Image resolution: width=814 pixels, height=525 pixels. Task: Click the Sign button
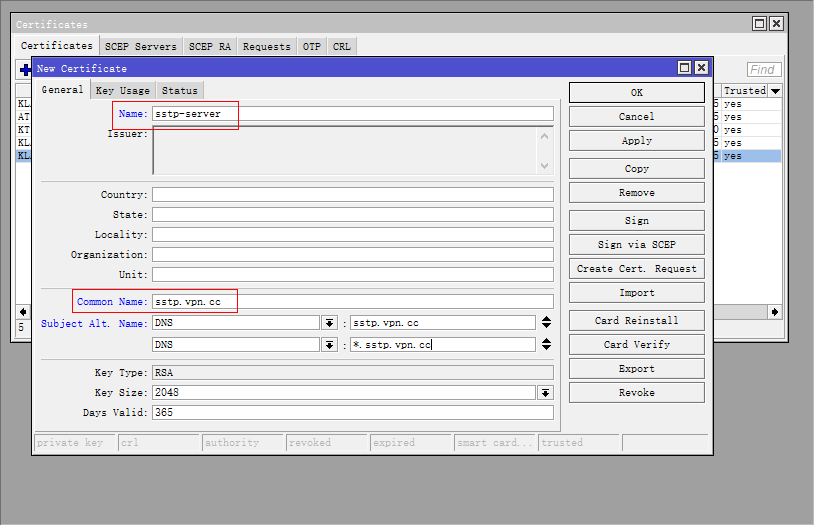pyautogui.click(x=636, y=220)
